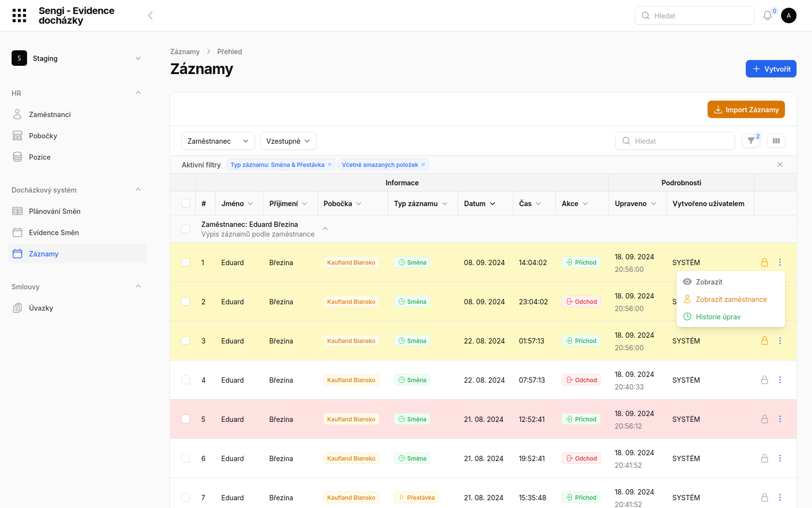Open Plánování Směn in the sidebar
The width and height of the screenshot is (812, 508).
pyautogui.click(x=77, y=211)
